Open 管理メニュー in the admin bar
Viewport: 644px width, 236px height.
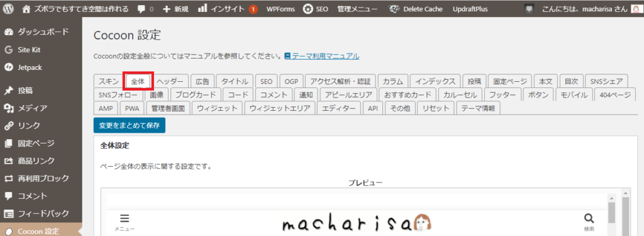point(357,9)
